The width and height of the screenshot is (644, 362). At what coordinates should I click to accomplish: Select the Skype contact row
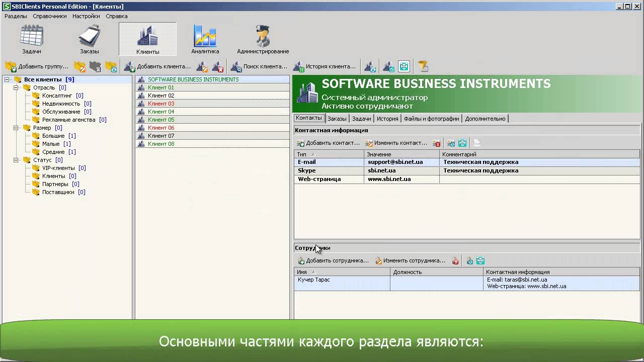467,170
